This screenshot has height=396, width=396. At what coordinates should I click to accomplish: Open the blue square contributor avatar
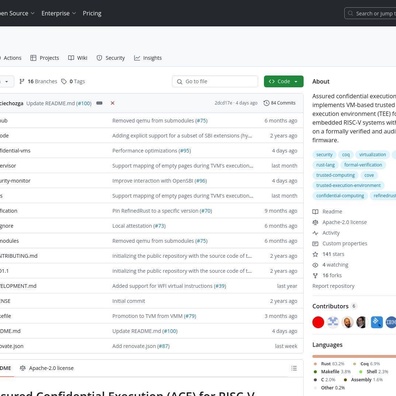coord(377,322)
